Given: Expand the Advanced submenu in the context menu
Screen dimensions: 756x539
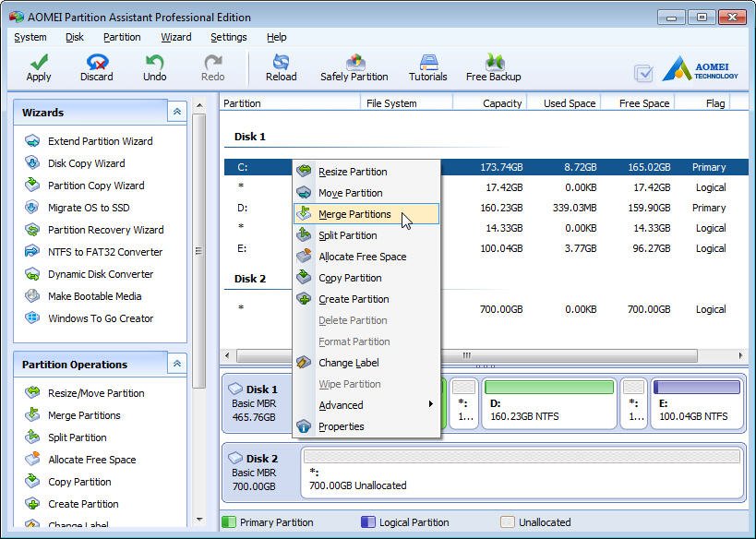Looking at the screenshot, I should pyautogui.click(x=366, y=405).
